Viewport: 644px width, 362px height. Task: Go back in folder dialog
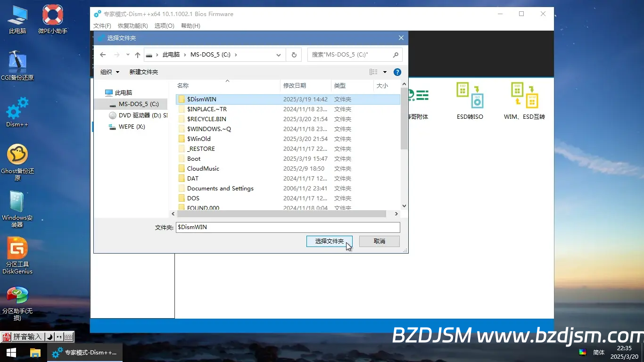103,55
